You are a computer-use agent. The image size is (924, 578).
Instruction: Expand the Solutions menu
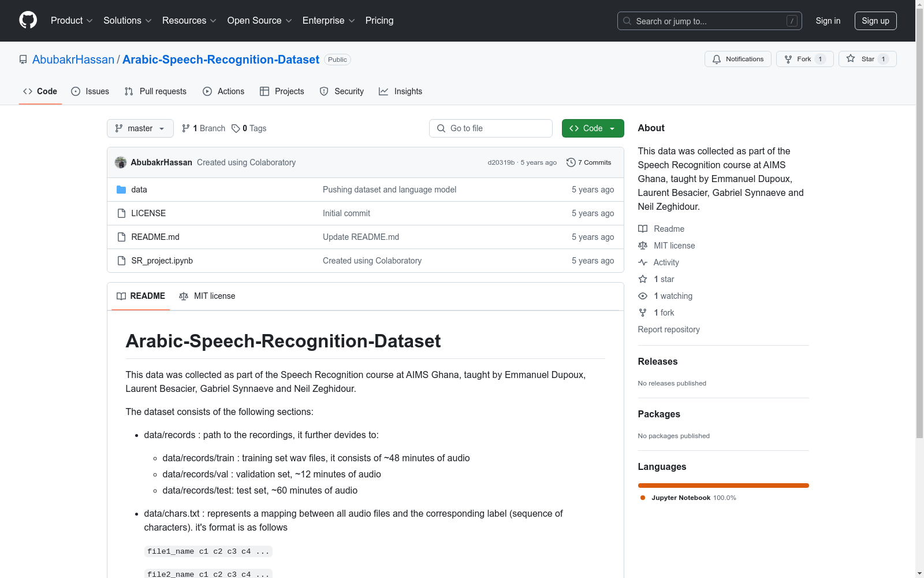coord(128,20)
